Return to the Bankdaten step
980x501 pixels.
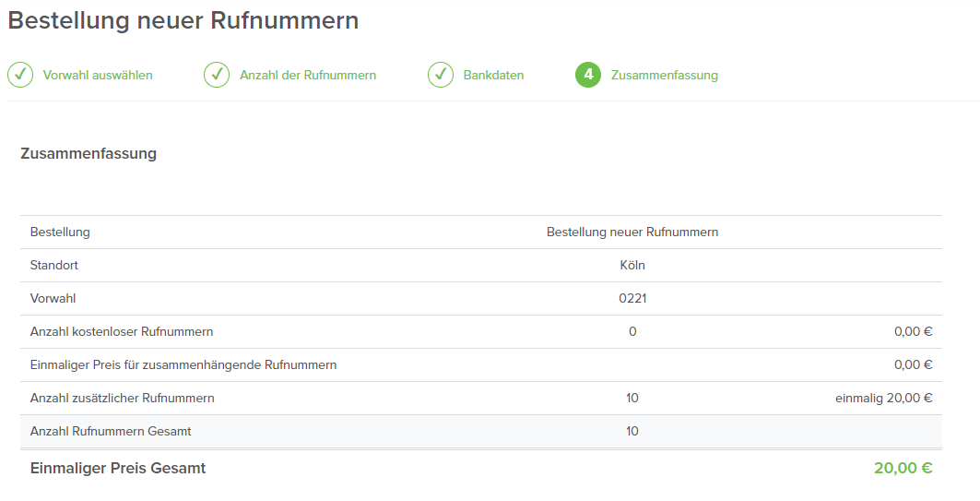(494, 75)
